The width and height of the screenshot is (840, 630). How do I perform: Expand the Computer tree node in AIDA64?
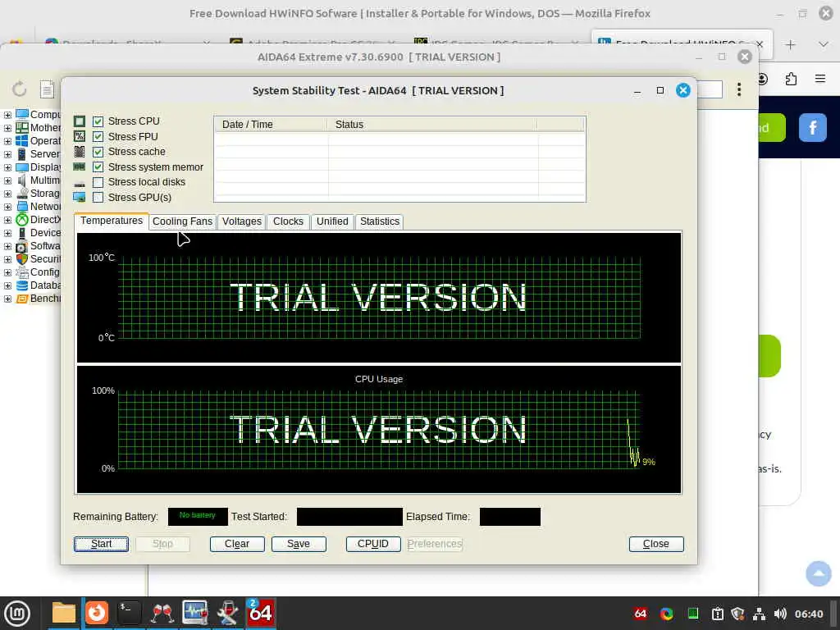pyautogui.click(x=7, y=115)
